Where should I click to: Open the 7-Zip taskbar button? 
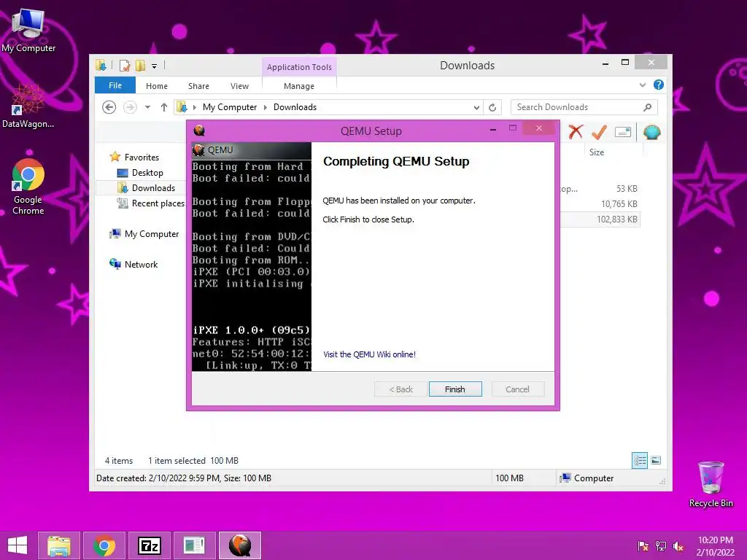tap(150, 545)
